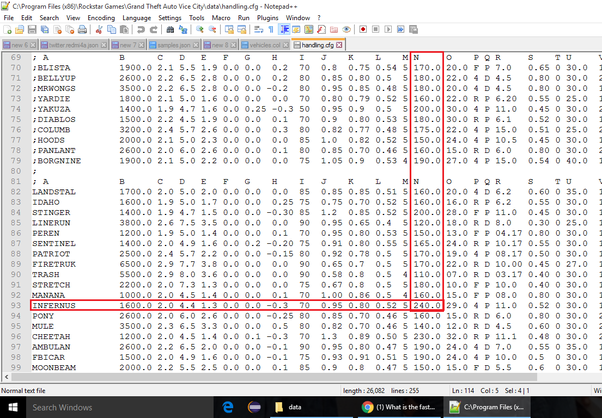The width and height of the screenshot is (602, 418).
Task: Open the data folder taskbar button
Action: tap(310, 407)
